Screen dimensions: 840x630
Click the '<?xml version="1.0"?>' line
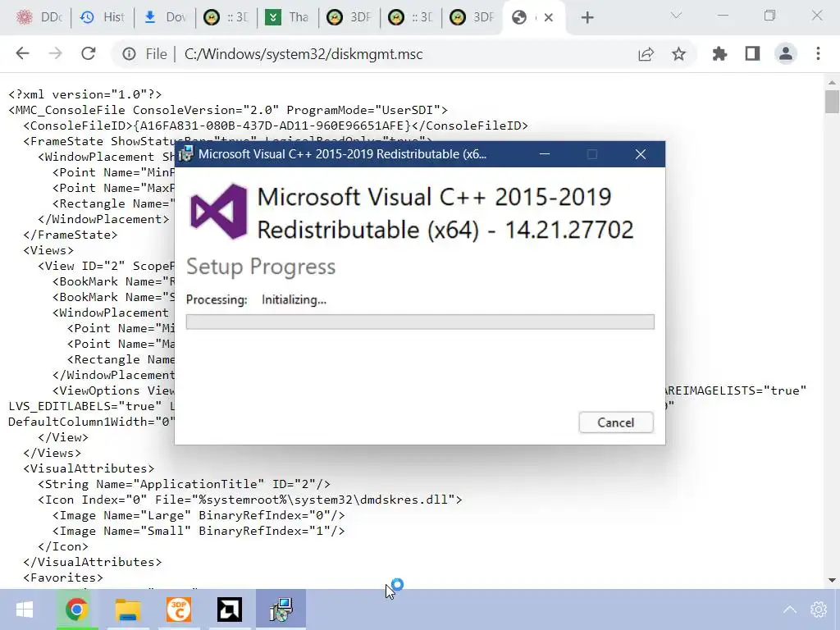pos(84,95)
